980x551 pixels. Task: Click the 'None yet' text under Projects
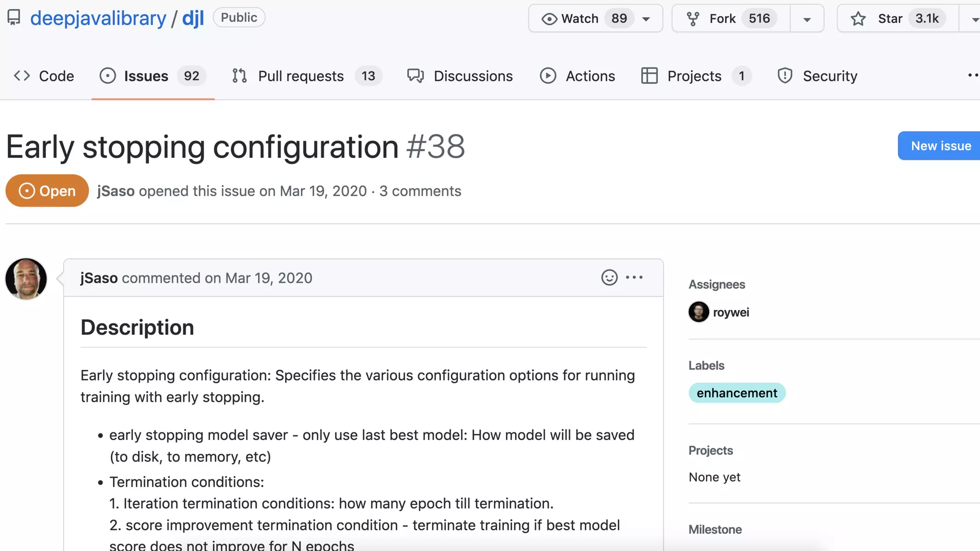click(714, 477)
